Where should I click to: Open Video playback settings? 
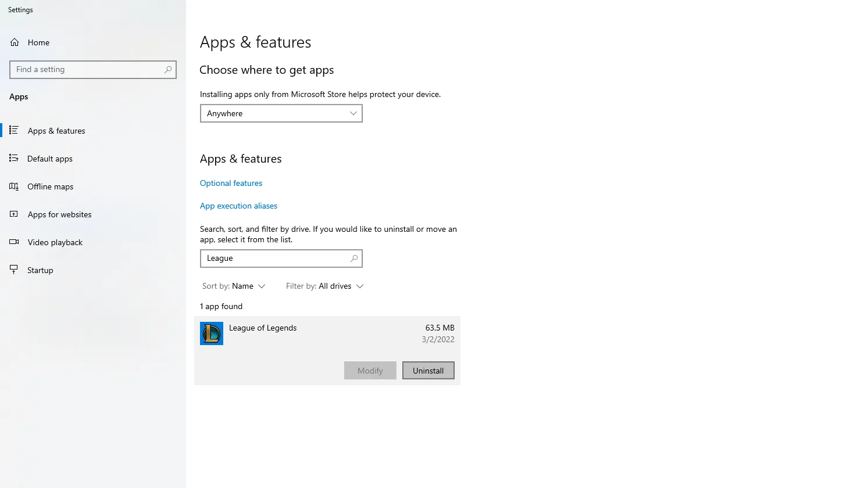click(x=55, y=242)
